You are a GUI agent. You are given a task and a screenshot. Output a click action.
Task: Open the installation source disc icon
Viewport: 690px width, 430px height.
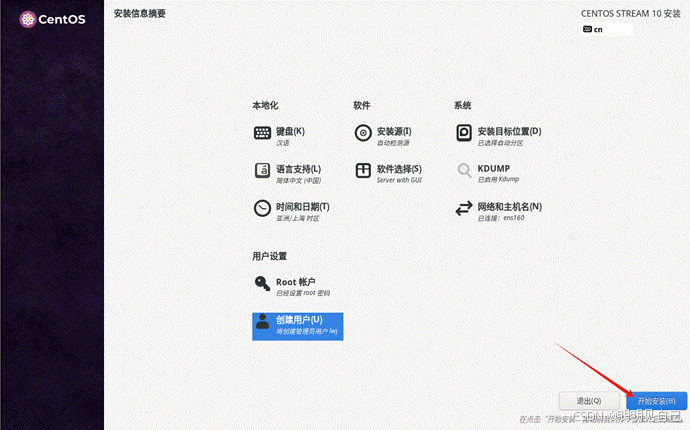[363, 132]
